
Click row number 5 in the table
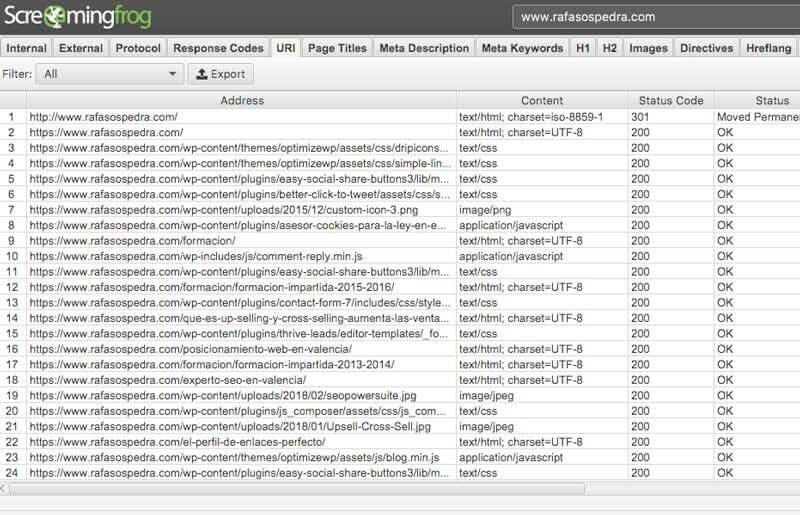coord(11,179)
